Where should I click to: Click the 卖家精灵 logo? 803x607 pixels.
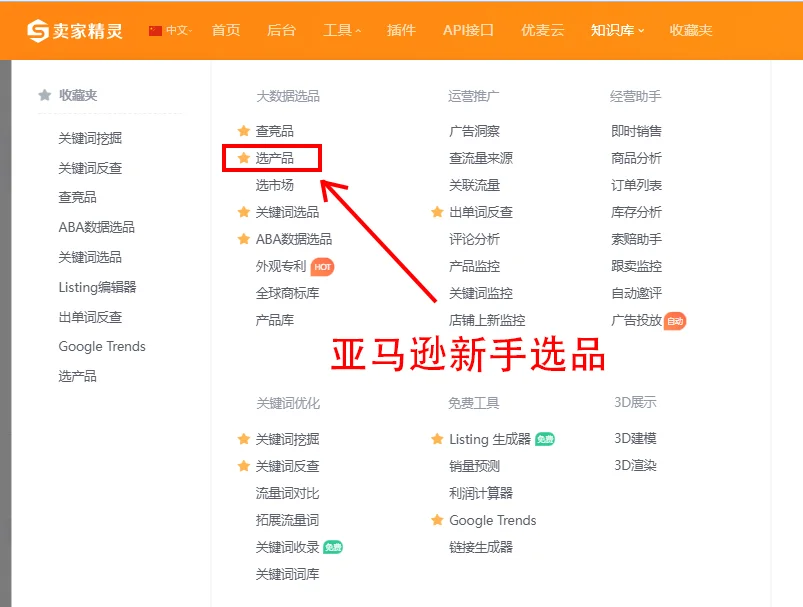tap(75, 31)
